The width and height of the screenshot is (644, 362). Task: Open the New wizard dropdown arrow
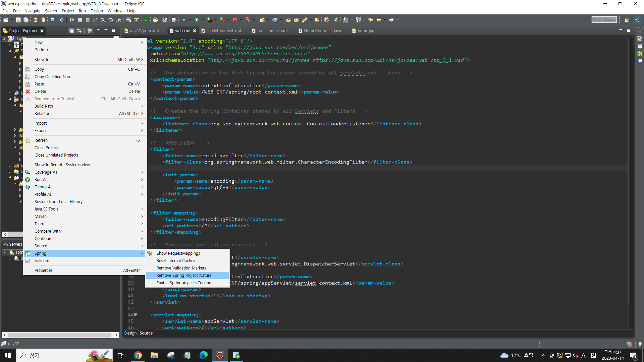[11, 20]
